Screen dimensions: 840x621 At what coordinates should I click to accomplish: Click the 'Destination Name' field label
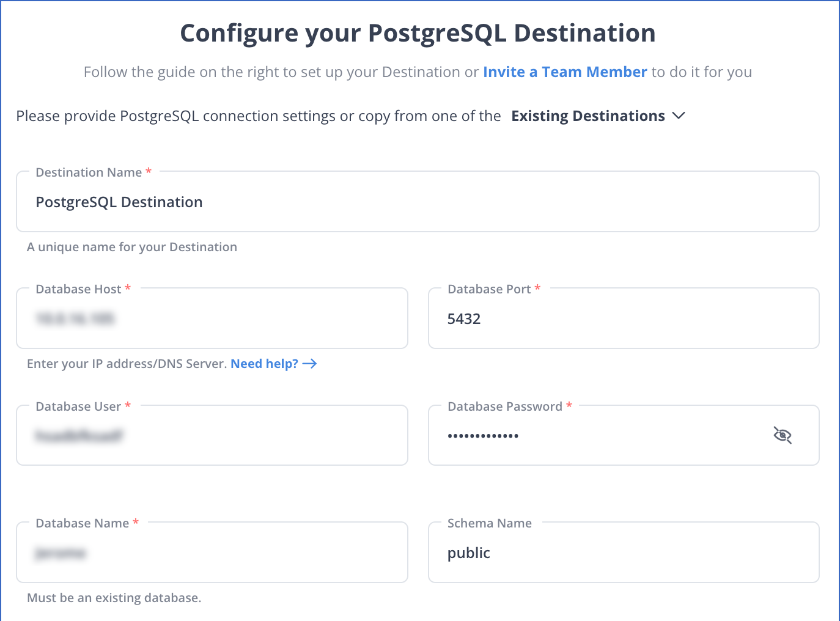click(89, 172)
